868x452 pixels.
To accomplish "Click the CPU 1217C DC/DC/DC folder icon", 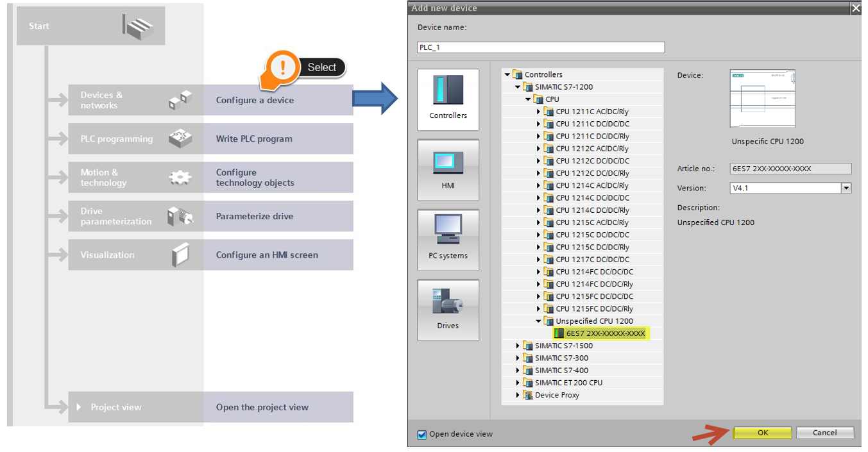I will click(549, 259).
